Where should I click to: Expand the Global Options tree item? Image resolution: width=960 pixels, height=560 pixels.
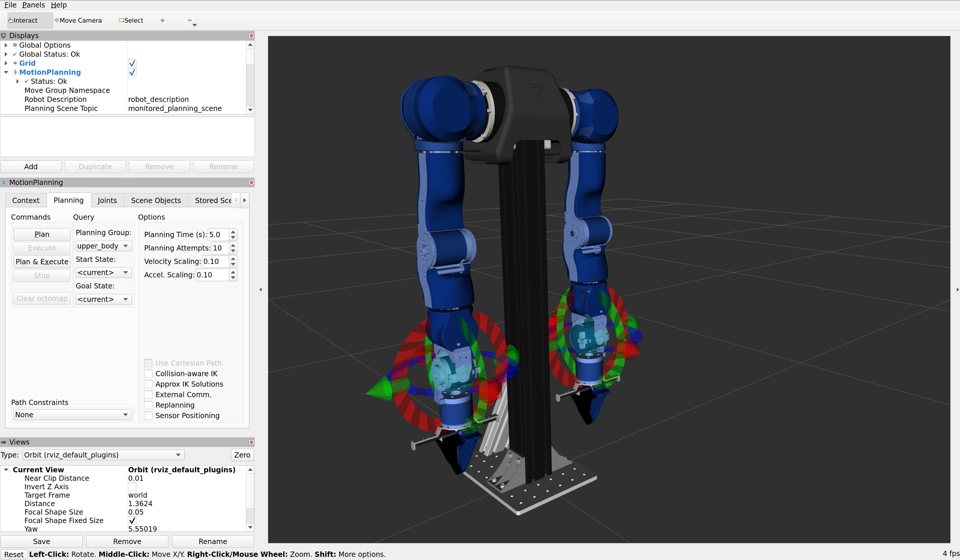click(6, 45)
